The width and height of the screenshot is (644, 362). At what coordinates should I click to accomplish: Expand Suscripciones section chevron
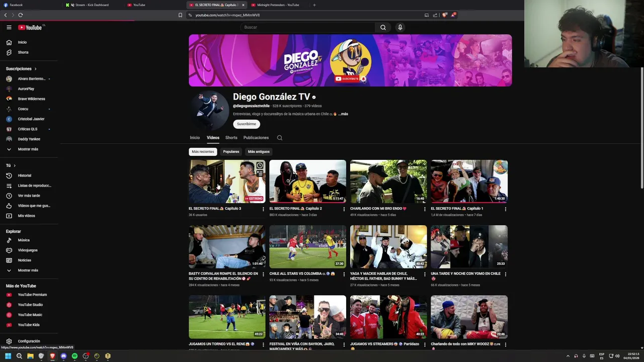[35, 69]
